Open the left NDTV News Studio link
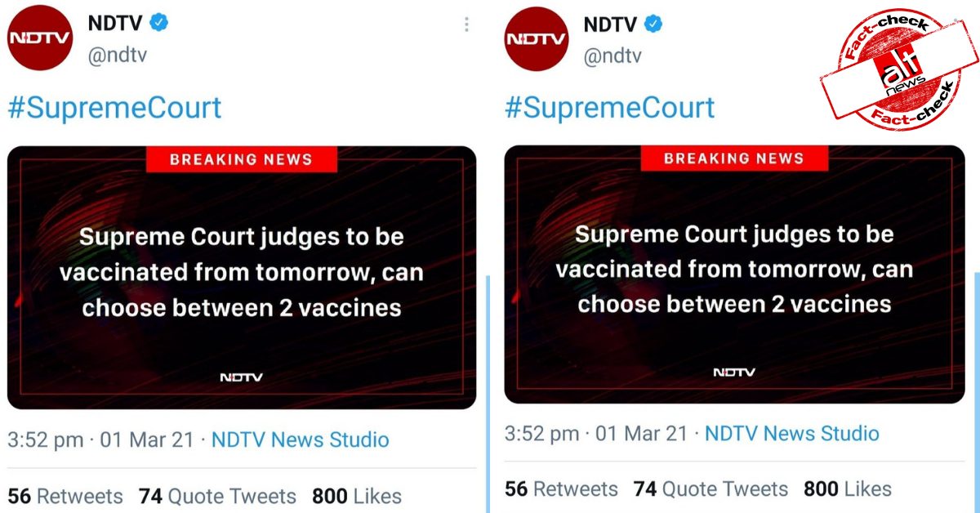The image size is (980, 513). pos(300,440)
